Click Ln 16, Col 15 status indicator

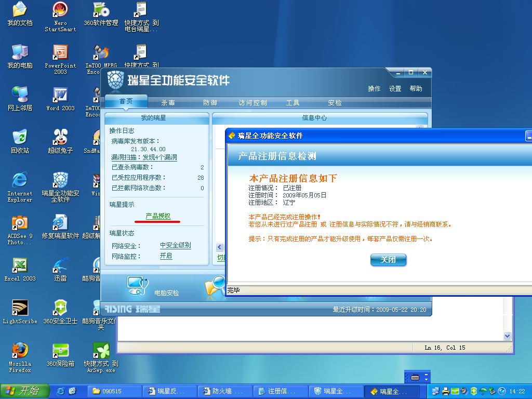click(445, 348)
